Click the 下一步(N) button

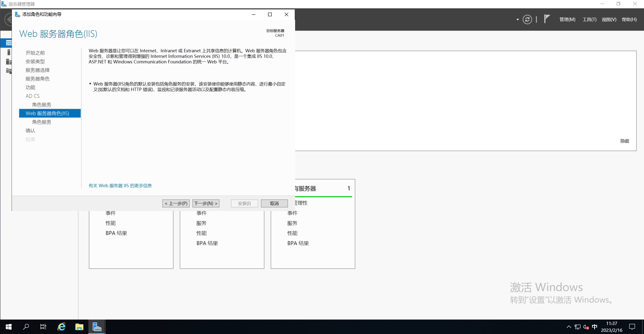pos(206,203)
